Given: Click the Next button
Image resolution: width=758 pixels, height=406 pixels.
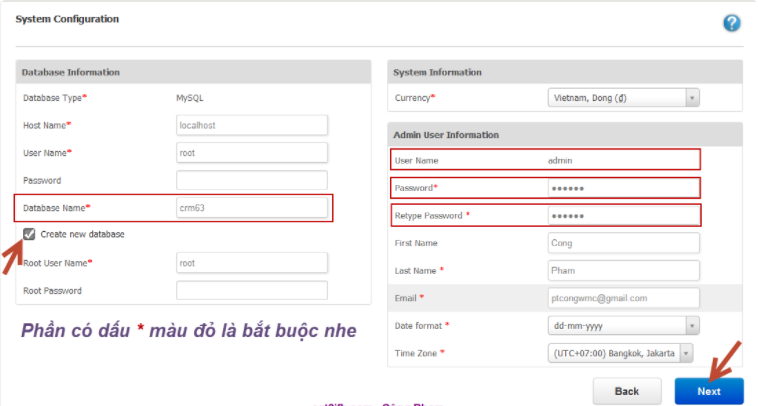Looking at the screenshot, I should 709,391.
